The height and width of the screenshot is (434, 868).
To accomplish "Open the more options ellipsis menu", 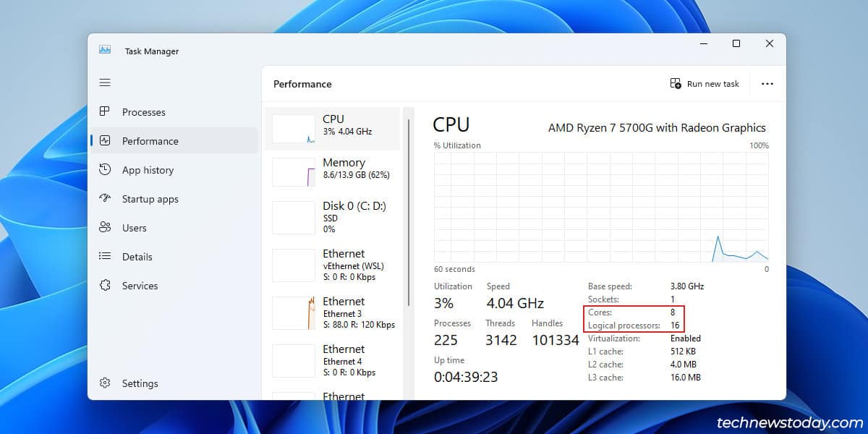I will [767, 83].
